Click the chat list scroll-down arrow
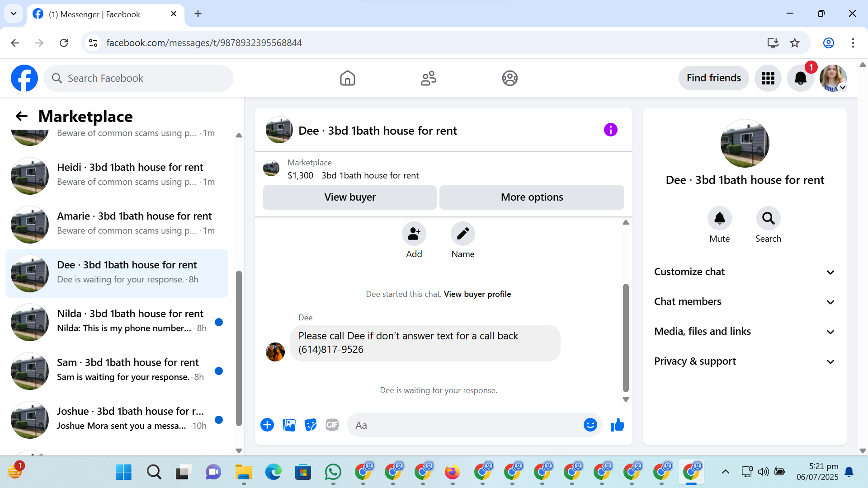 point(239,450)
